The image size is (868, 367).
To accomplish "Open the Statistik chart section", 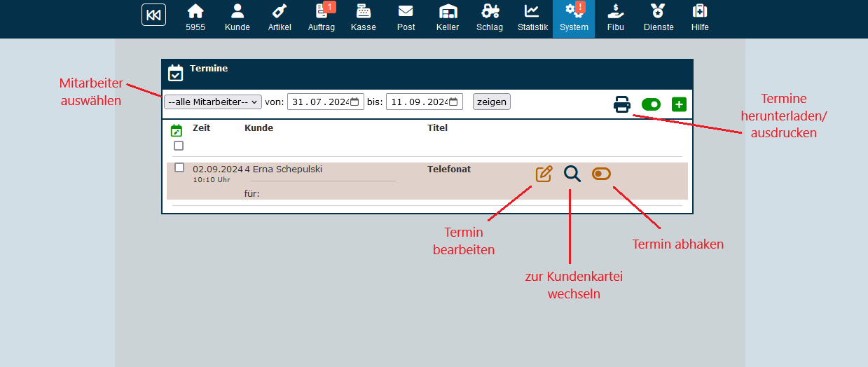I will pyautogui.click(x=532, y=18).
